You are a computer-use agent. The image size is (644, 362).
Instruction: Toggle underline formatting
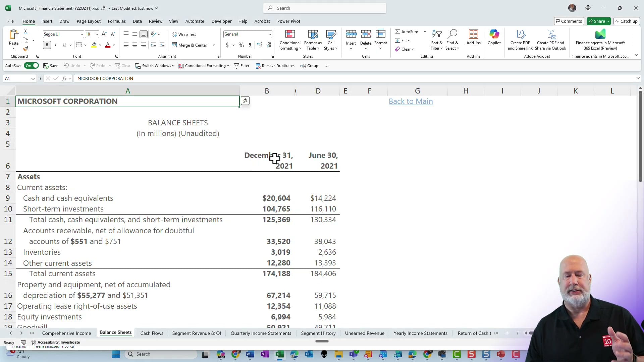pos(64,45)
